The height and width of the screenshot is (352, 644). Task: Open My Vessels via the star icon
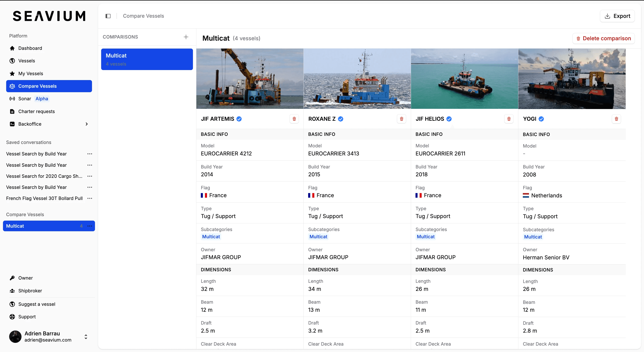[12, 73]
